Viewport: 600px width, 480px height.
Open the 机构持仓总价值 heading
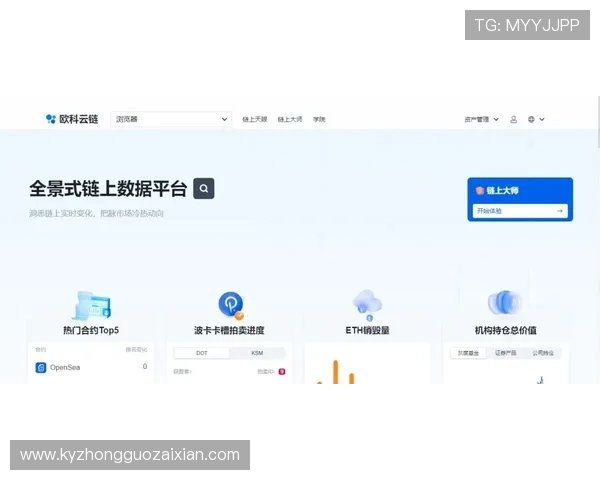click(x=505, y=330)
